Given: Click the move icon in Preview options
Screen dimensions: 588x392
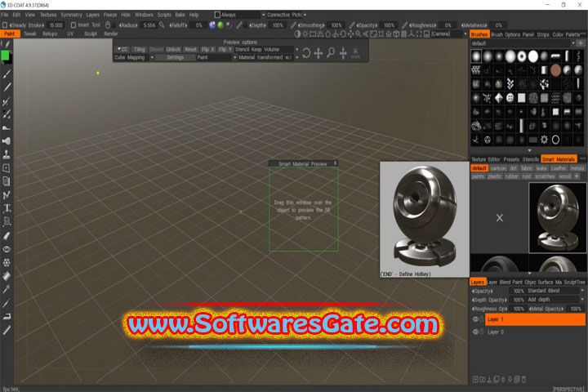Looking at the screenshot, I should coord(318,53).
